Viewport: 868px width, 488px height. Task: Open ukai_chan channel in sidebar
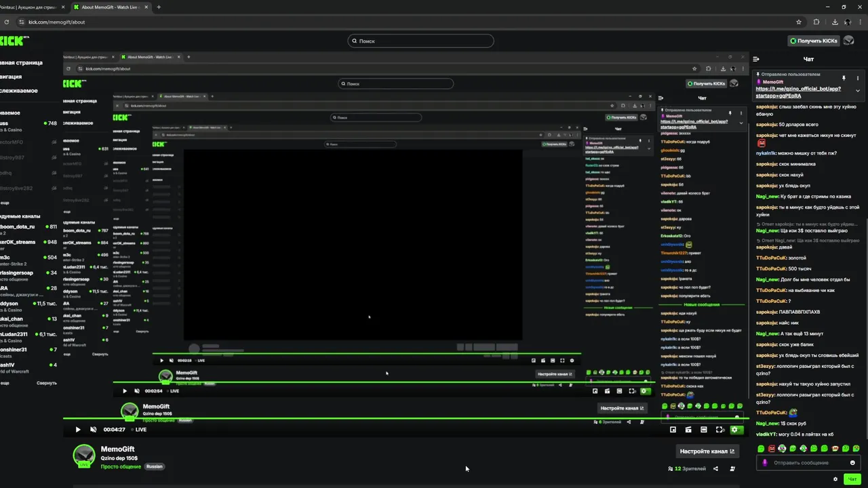pyautogui.click(x=28, y=321)
